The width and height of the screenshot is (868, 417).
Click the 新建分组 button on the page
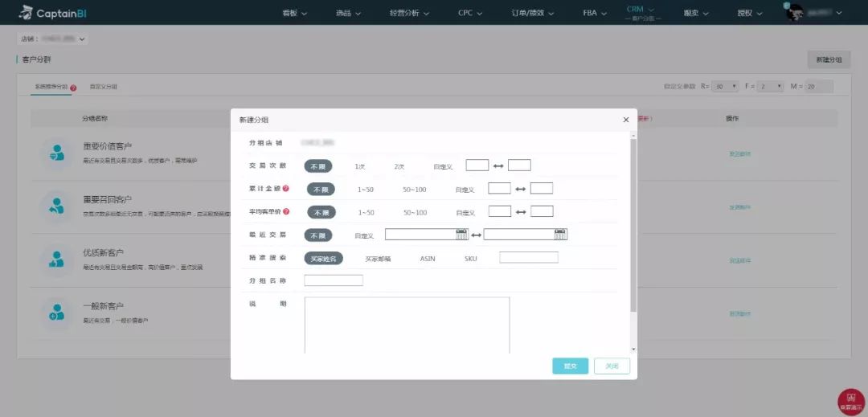[829, 59]
